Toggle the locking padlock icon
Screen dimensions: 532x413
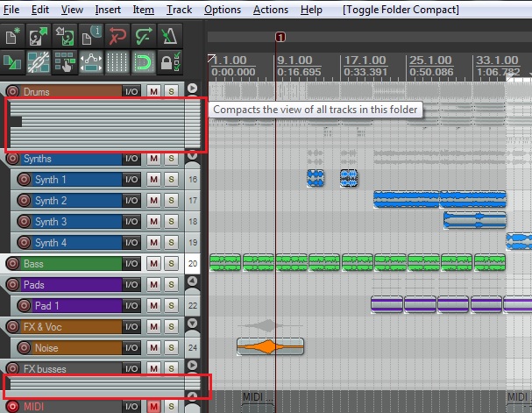click(x=170, y=62)
